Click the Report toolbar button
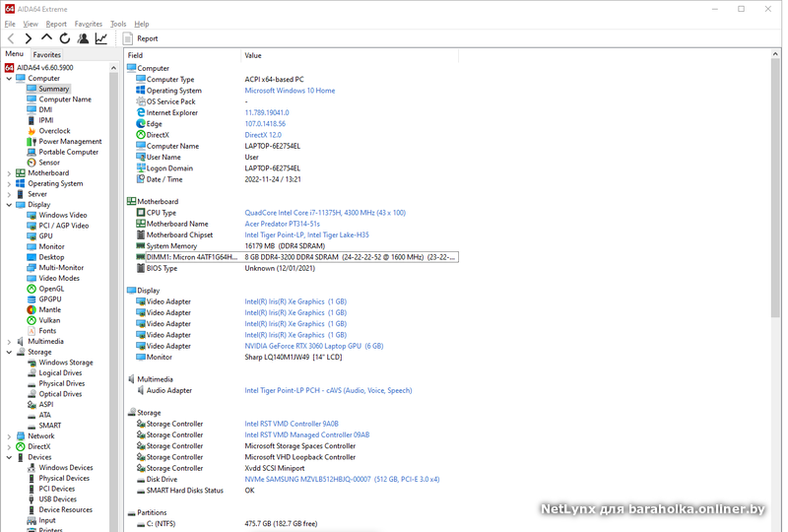 141,38
